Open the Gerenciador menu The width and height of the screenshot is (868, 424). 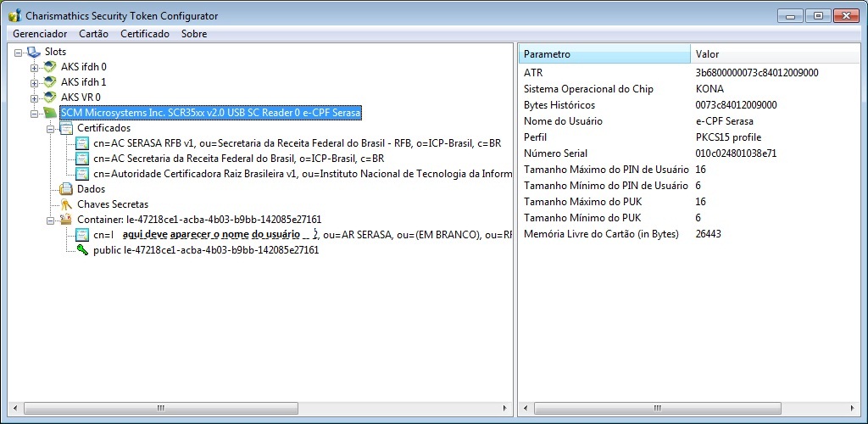click(x=40, y=34)
